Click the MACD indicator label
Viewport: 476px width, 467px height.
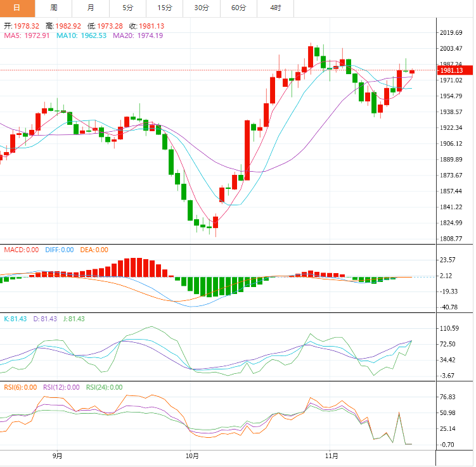click(21, 250)
